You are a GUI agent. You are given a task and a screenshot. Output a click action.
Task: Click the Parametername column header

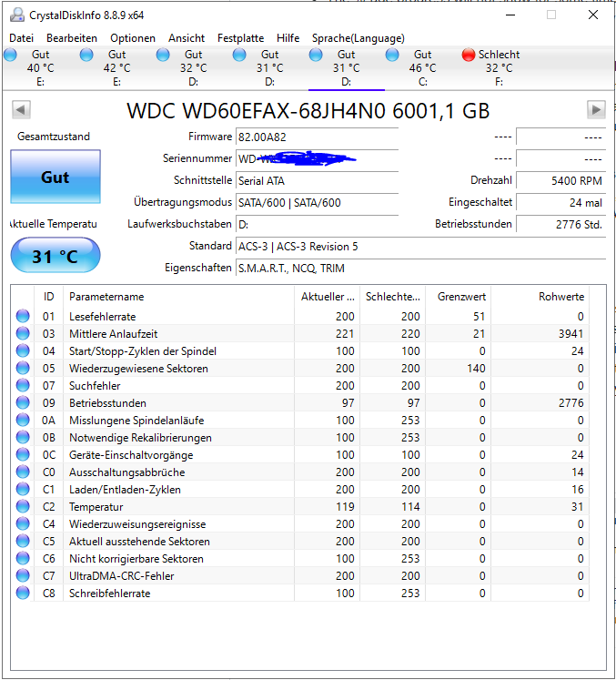[x=178, y=297]
